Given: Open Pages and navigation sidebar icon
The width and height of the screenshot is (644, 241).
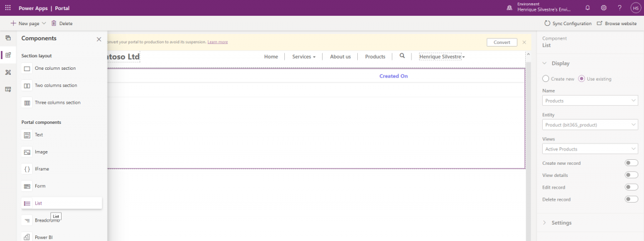Looking at the screenshot, I should click(8, 38).
